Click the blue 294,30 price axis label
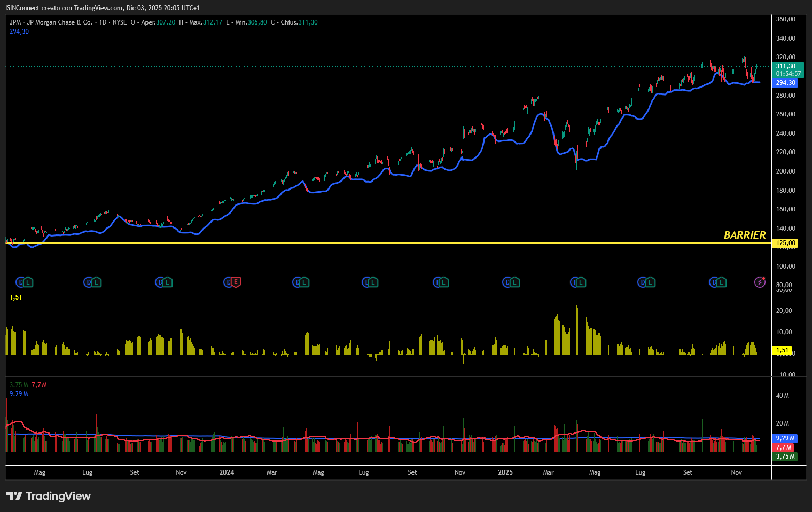 tap(785, 83)
